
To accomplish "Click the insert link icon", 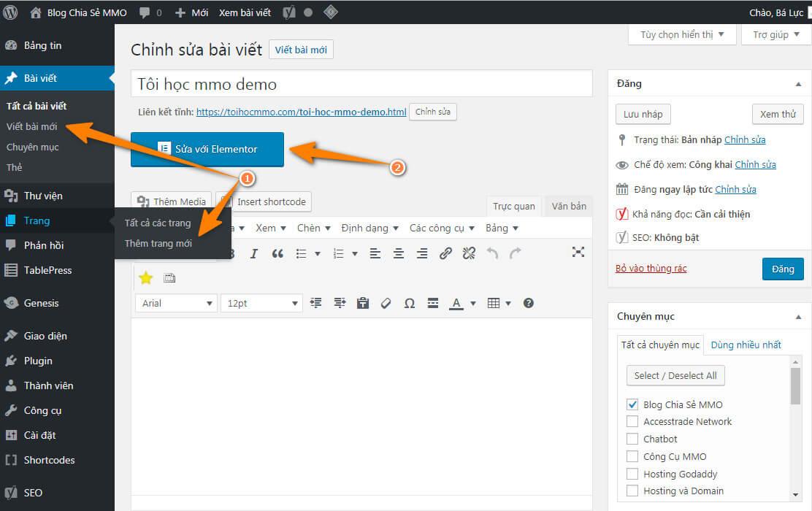I will [445, 253].
